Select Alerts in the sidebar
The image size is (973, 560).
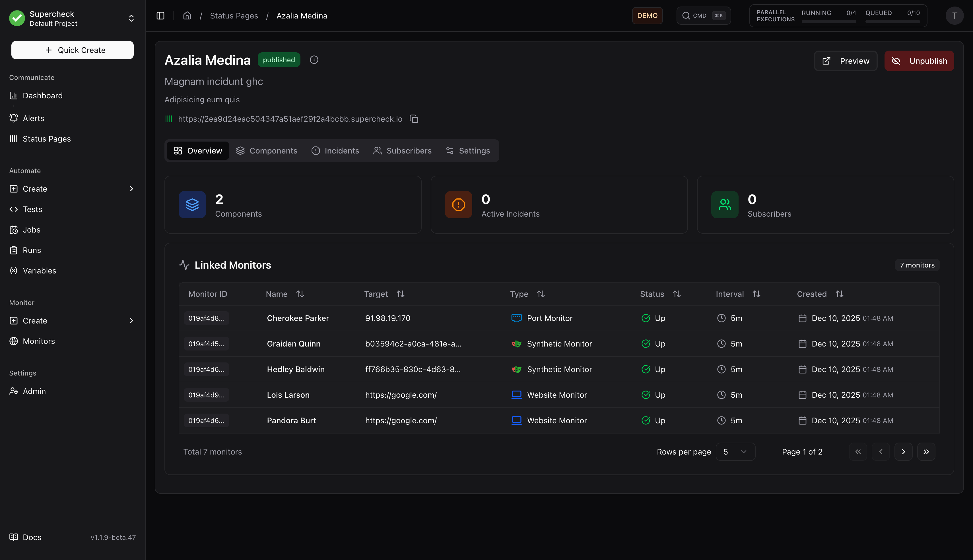point(33,118)
